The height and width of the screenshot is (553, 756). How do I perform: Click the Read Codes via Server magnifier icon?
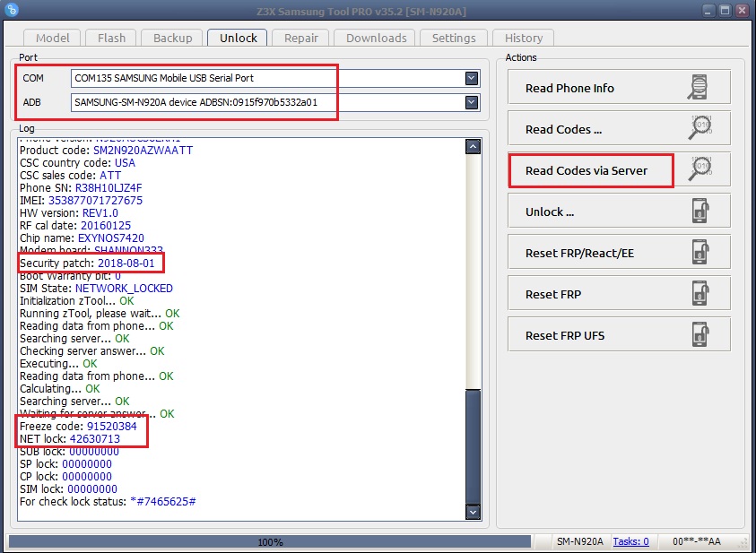(x=700, y=169)
